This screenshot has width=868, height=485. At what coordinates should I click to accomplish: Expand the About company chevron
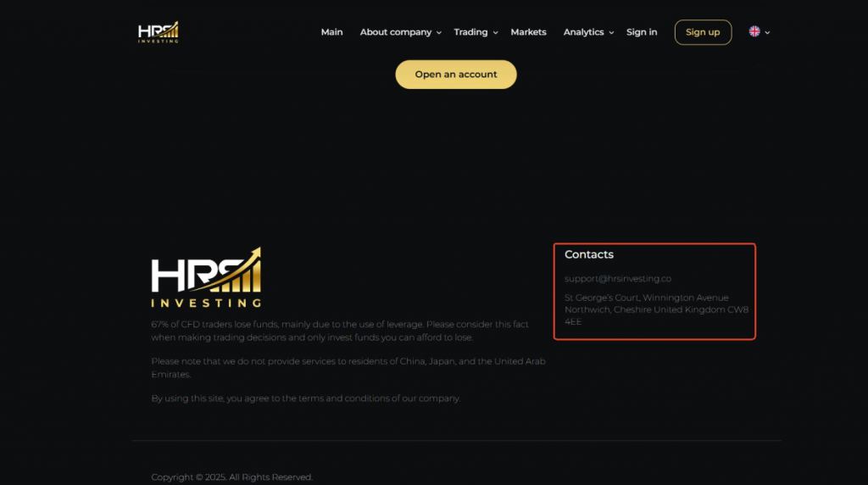pos(438,33)
